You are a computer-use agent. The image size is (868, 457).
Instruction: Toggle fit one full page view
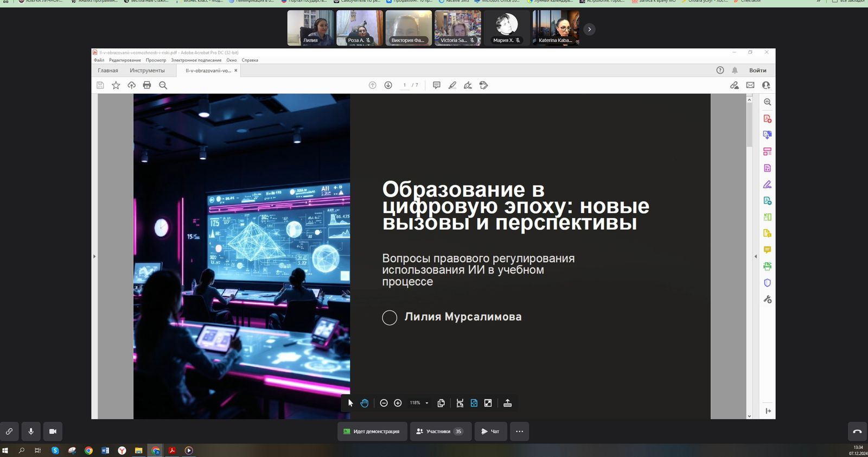click(x=474, y=403)
